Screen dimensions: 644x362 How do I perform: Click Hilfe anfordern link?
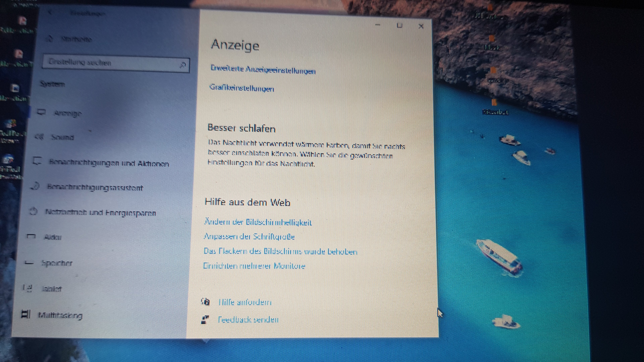245,303
